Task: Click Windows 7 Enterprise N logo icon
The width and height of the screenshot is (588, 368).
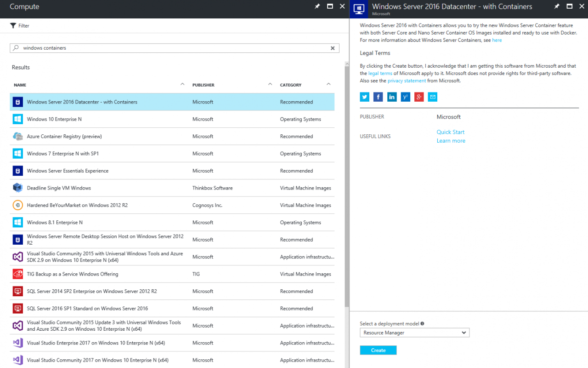Action: tap(17, 154)
